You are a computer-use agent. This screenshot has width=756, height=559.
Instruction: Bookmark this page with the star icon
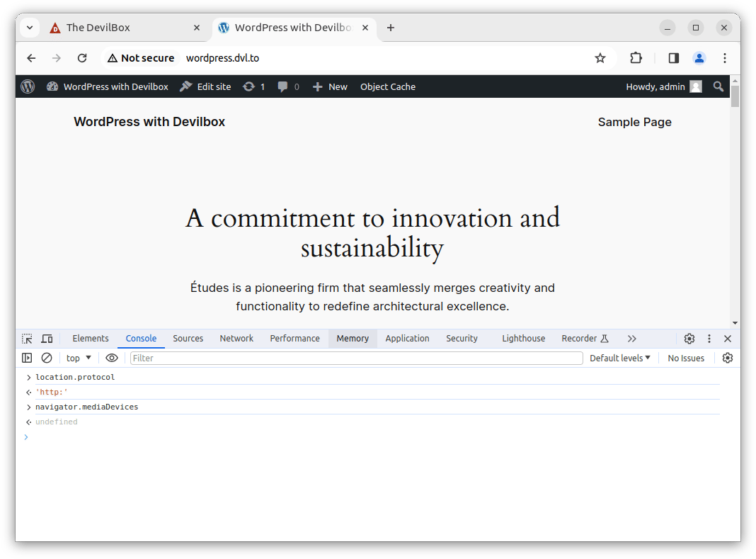point(600,58)
